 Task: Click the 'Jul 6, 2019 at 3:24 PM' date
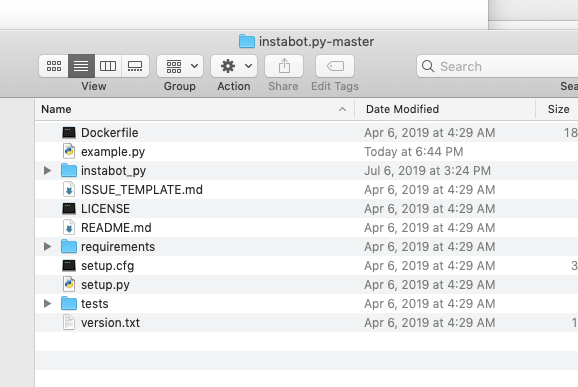click(428, 171)
